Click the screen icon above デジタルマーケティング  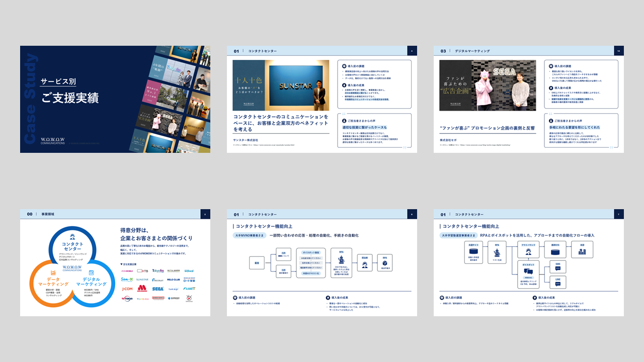(x=91, y=273)
